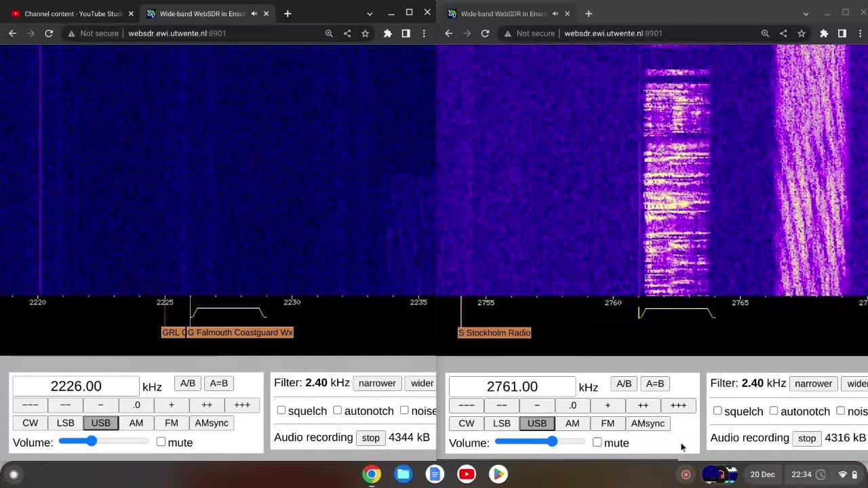Select LSB mode in right receiver
Image resolution: width=868 pixels, height=488 pixels.
point(502,424)
